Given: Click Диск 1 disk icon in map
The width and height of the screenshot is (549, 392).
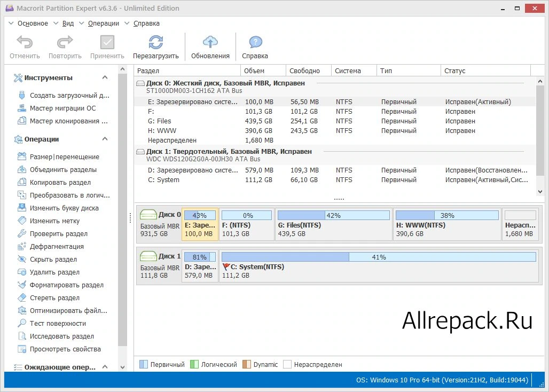Looking at the screenshot, I should [x=148, y=256].
